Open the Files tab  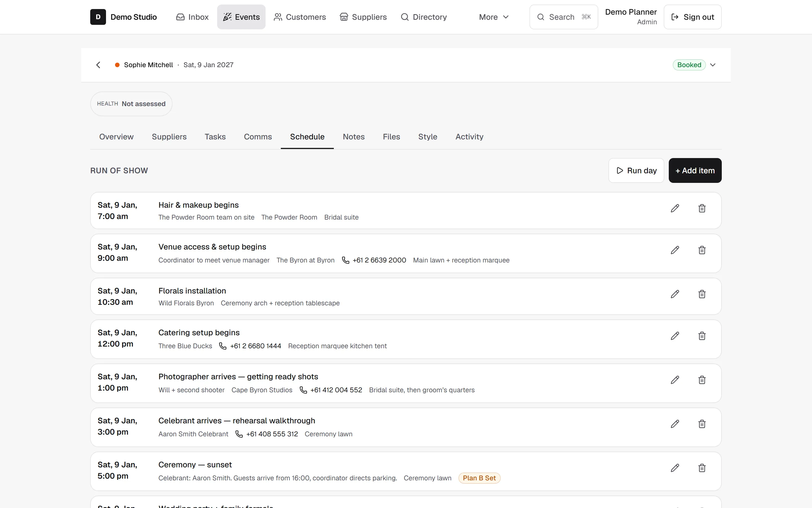click(x=391, y=137)
